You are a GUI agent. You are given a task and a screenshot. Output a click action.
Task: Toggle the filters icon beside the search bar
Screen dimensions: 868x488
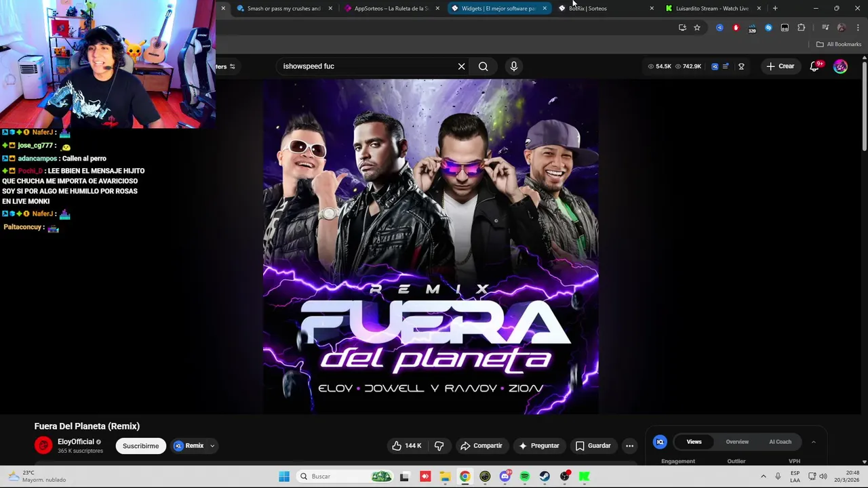click(x=232, y=66)
